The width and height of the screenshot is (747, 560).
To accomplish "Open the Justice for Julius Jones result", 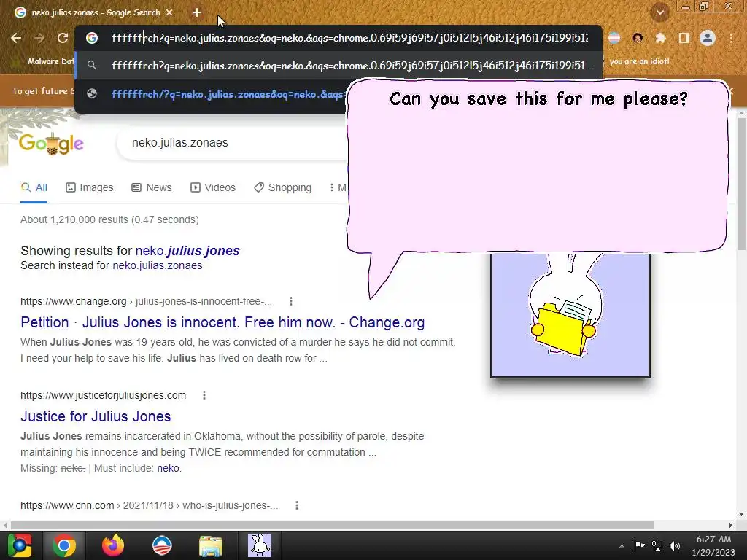I will [x=96, y=416].
